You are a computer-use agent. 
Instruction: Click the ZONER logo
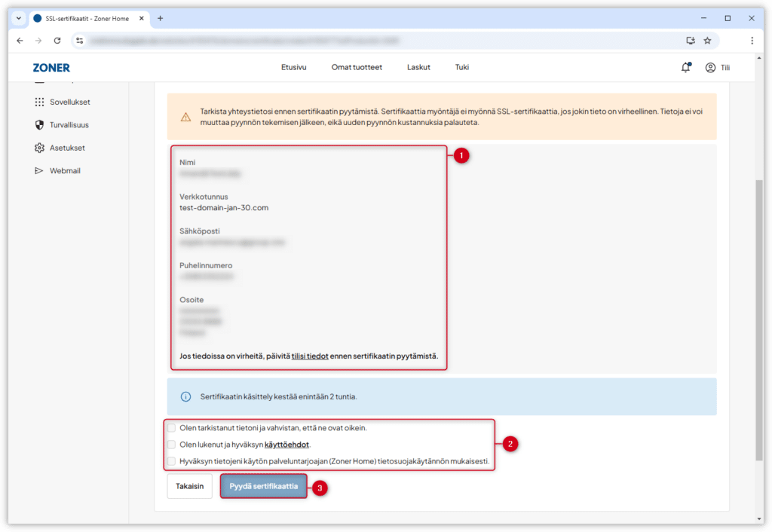coord(51,68)
